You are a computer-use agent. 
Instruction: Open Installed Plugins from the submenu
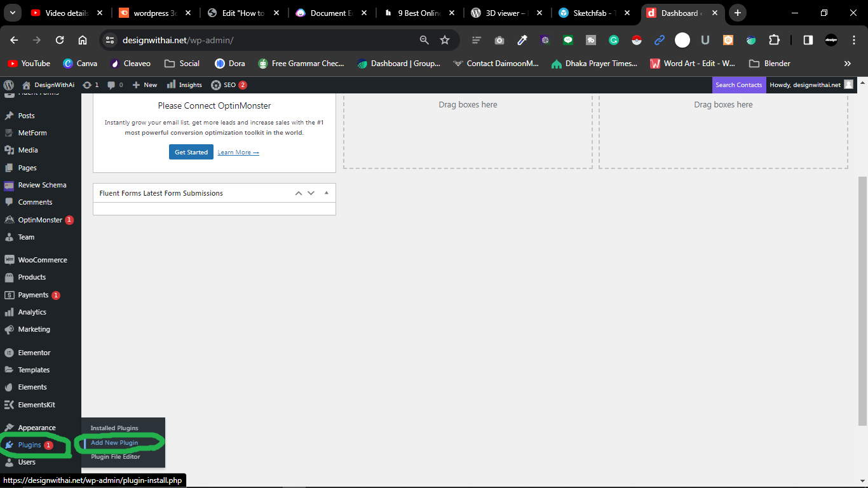click(115, 428)
